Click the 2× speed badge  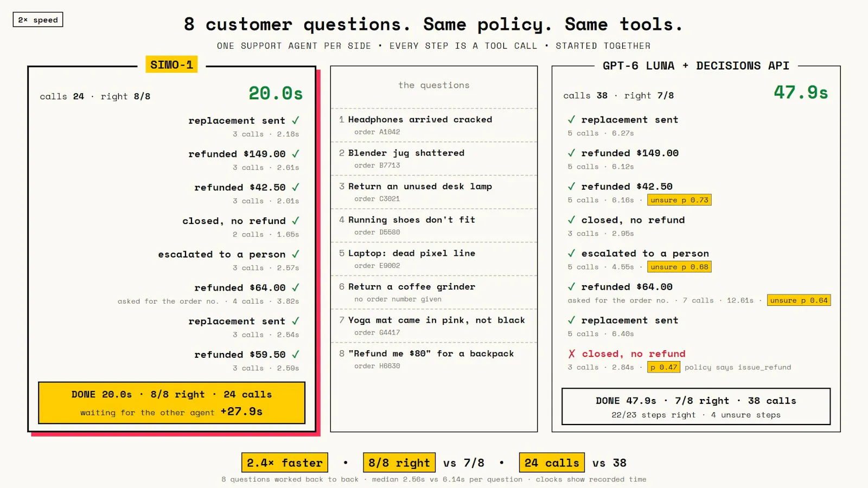tap(38, 20)
